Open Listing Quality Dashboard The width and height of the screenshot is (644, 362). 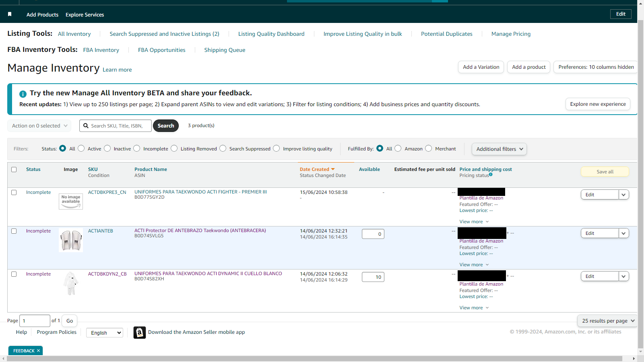pyautogui.click(x=271, y=34)
